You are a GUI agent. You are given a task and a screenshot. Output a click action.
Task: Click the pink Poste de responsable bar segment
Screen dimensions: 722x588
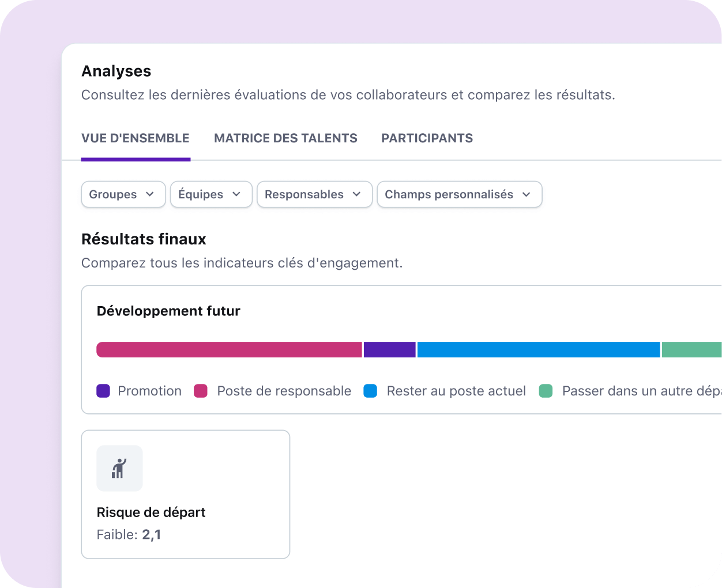[229, 349]
